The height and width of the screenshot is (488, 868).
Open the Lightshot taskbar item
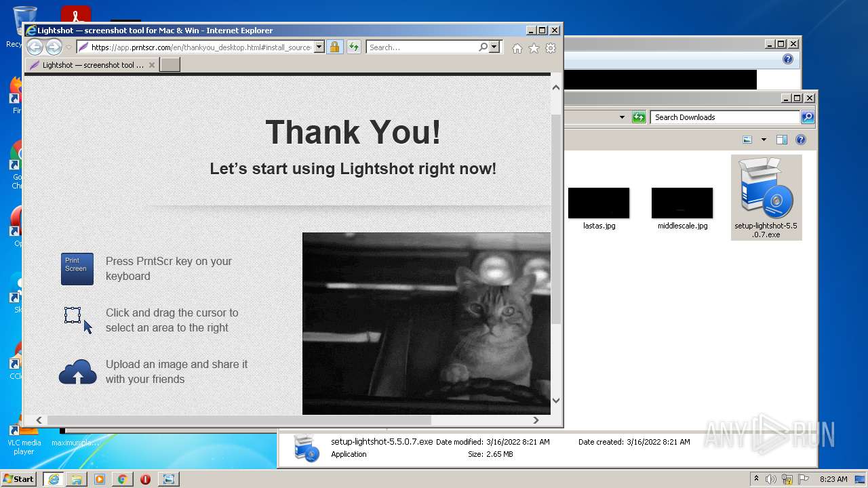[168, 479]
